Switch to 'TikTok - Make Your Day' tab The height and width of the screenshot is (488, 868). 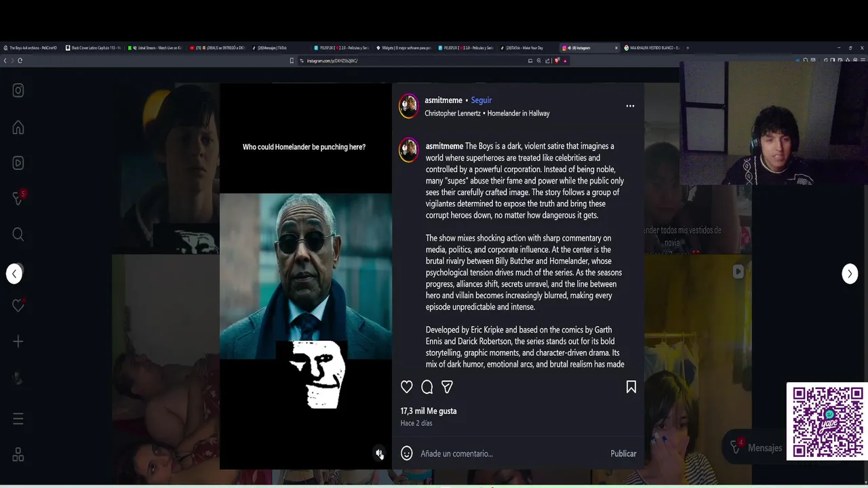(x=529, y=48)
